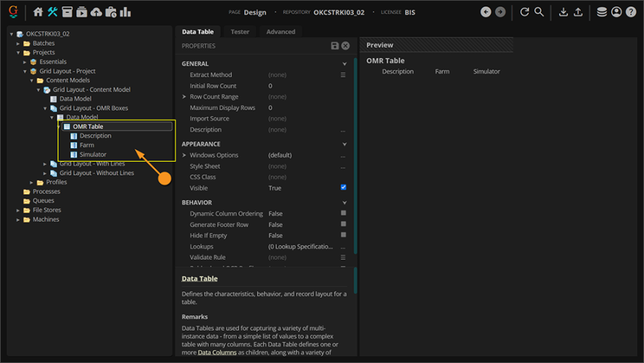The width and height of the screenshot is (644, 363).
Task: Switch to the Advanced tab
Action: 280,32
